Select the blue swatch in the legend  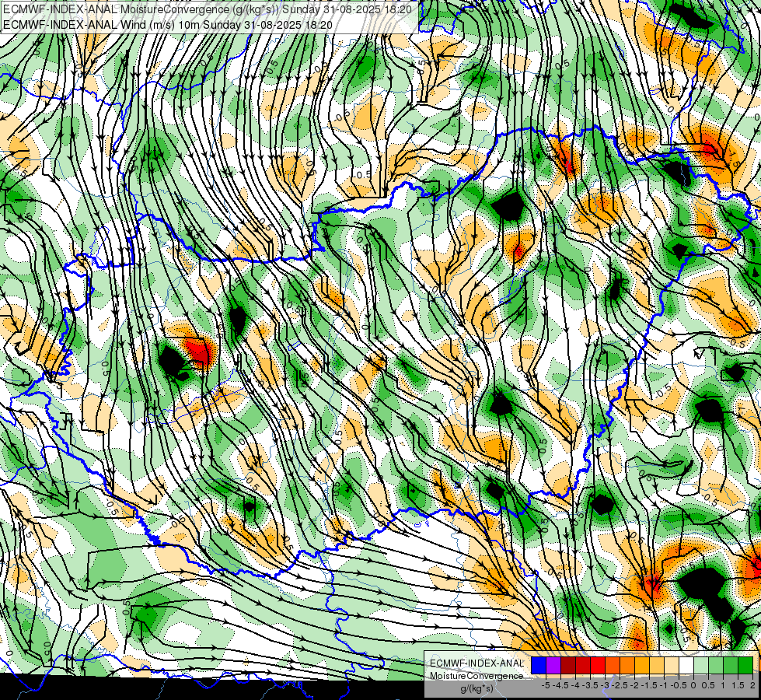click(539, 665)
